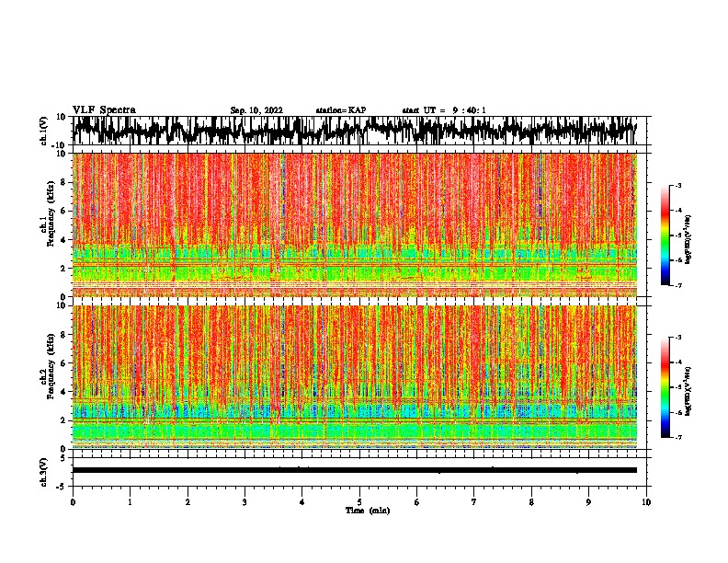Click the '7' tick on time axis
The image size is (728, 563).
474,502
